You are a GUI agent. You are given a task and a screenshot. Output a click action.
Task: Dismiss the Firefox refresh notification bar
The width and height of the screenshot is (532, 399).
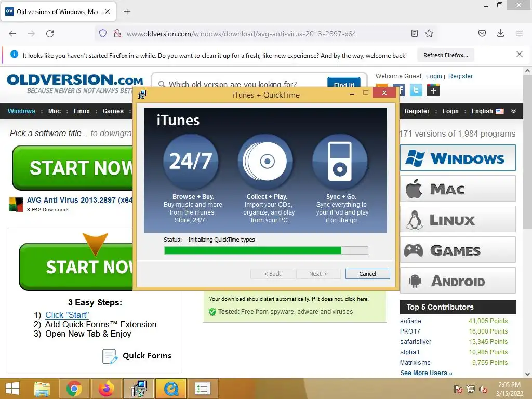(x=520, y=54)
